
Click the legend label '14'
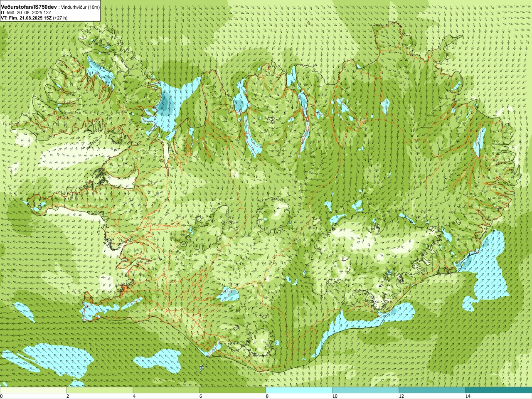(468, 396)
